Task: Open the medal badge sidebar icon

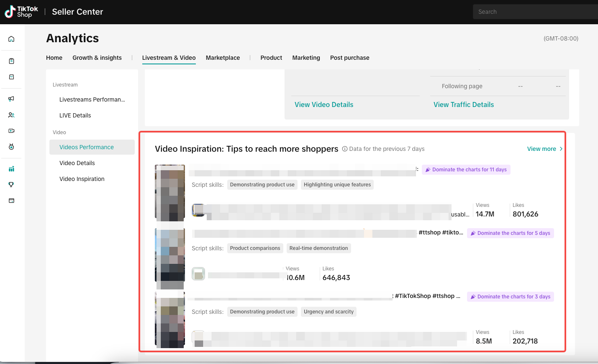Action: point(11,147)
